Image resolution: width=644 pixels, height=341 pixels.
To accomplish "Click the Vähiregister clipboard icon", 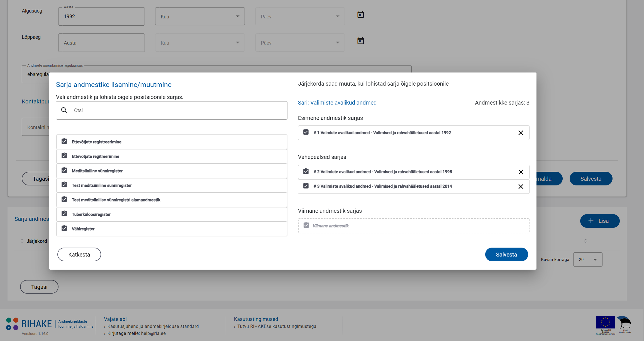I will [x=64, y=228].
